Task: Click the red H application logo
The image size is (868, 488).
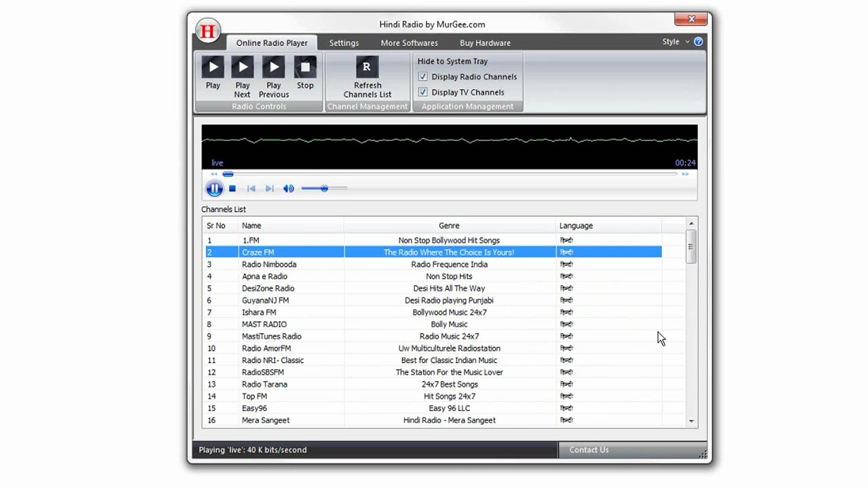Action: (208, 31)
